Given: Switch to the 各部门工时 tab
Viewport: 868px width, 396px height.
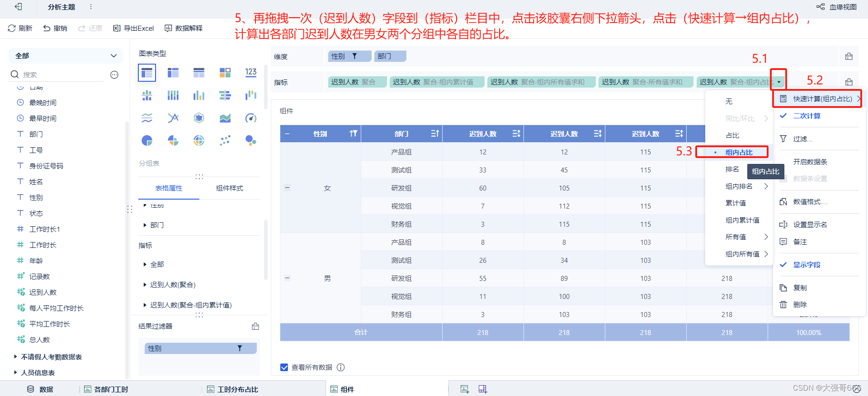Looking at the screenshot, I should click(x=106, y=389).
